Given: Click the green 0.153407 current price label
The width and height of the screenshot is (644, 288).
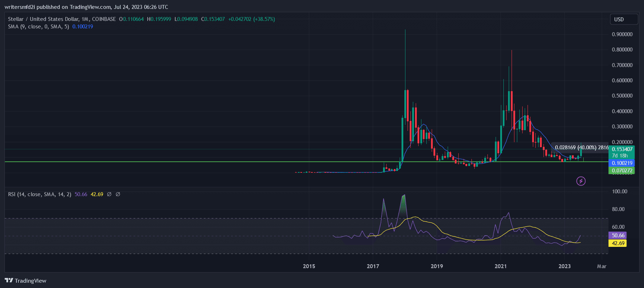Looking at the screenshot, I should point(622,149).
